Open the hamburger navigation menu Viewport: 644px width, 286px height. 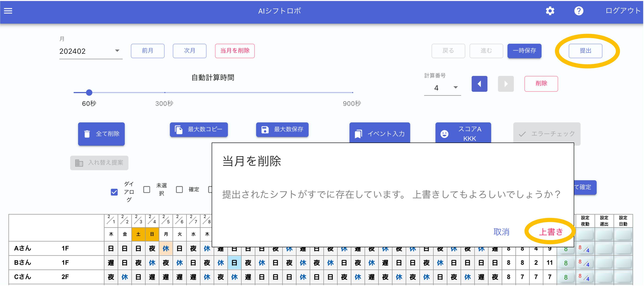[8, 11]
